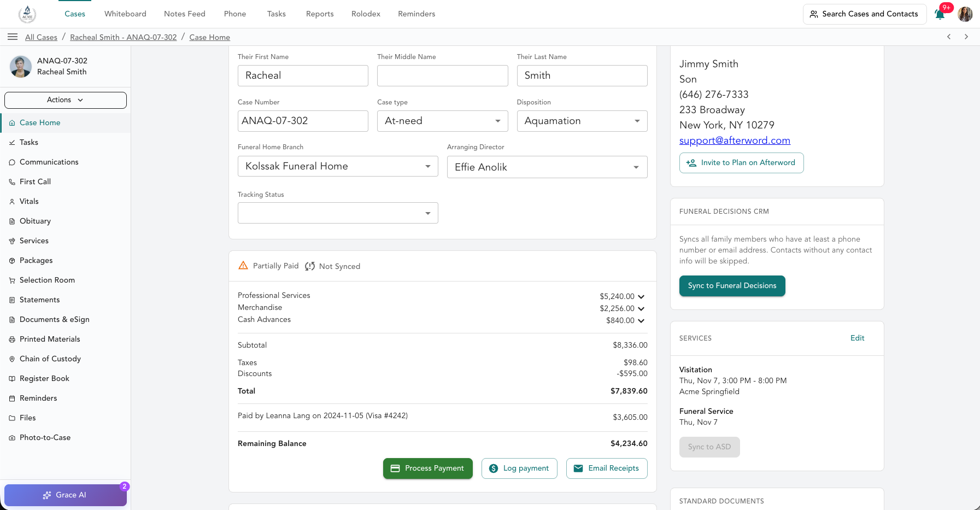
Task: Switch to the Cases tab
Action: coord(75,14)
